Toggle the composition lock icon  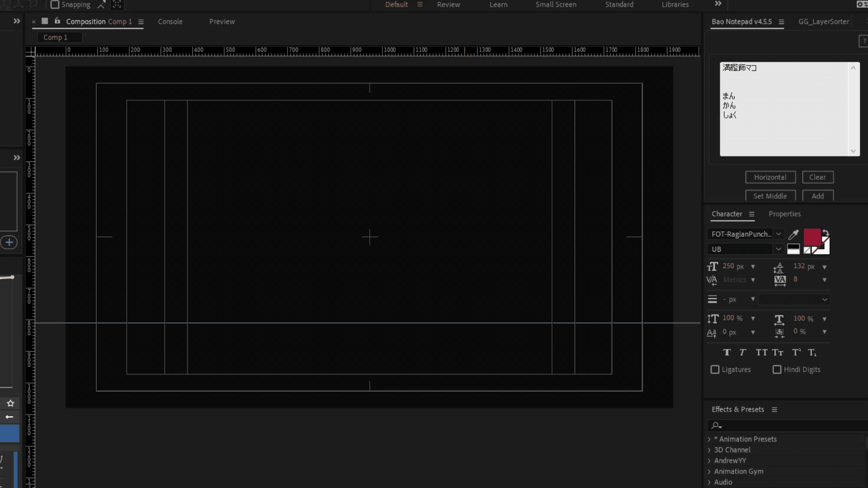(57, 21)
